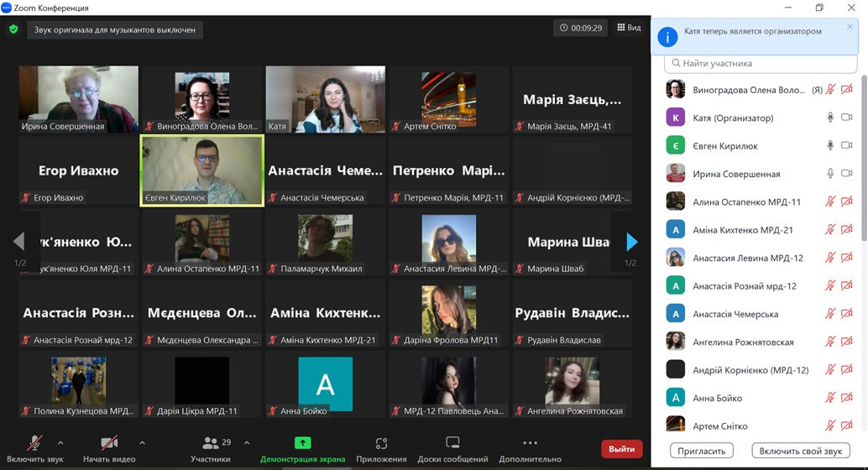Image resolution: width=868 pixels, height=470 pixels.
Task: Click microphone icon for Катя (Организатор)
Action: [x=830, y=117]
